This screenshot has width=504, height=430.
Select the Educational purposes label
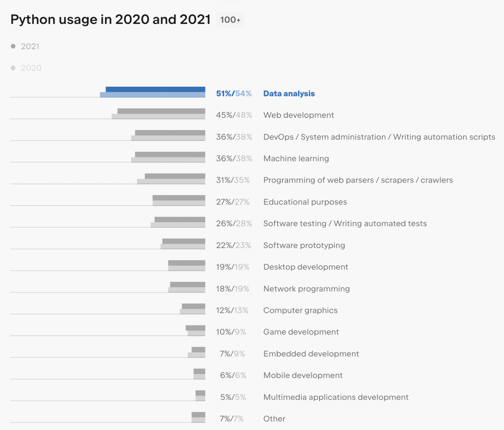305,202
